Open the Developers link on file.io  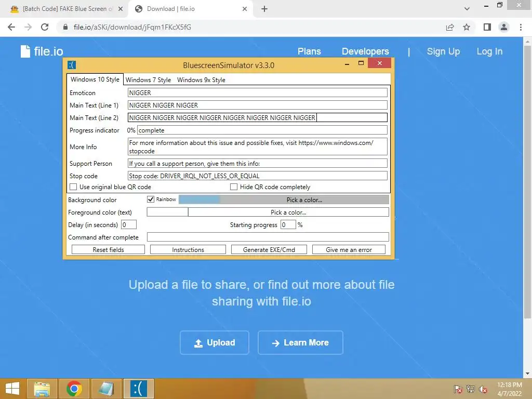click(x=365, y=51)
